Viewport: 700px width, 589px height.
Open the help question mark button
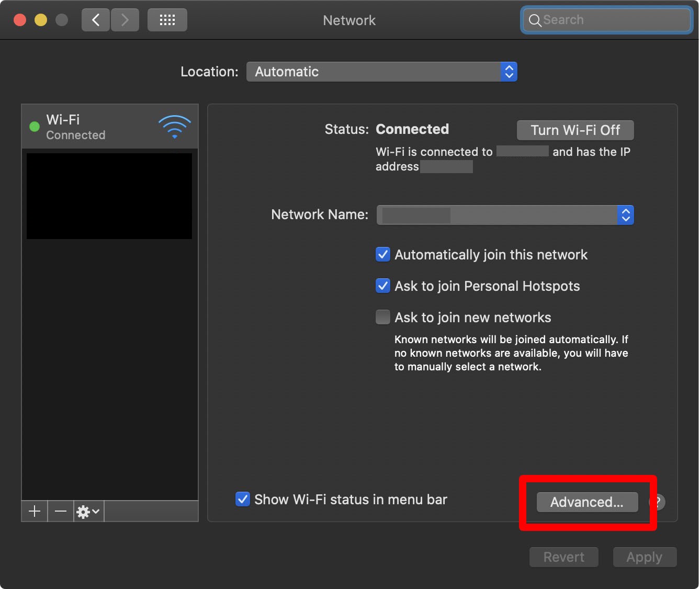tap(658, 502)
